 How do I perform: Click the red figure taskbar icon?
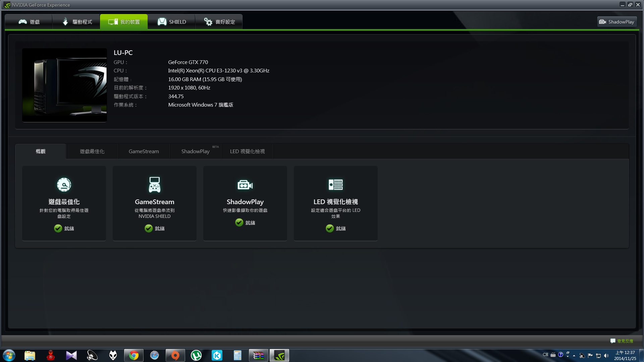(x=51, y=355)
